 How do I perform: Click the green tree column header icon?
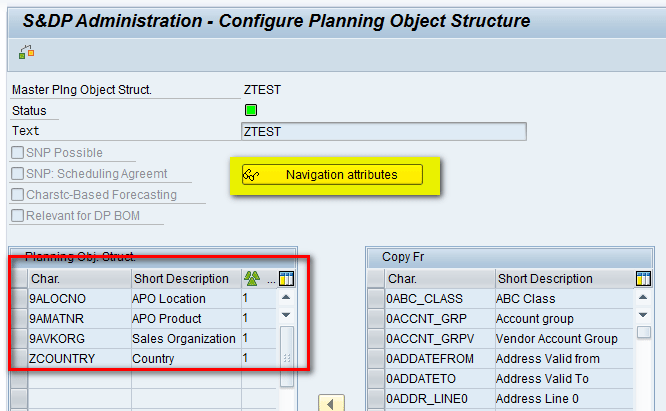coord(252,279)
